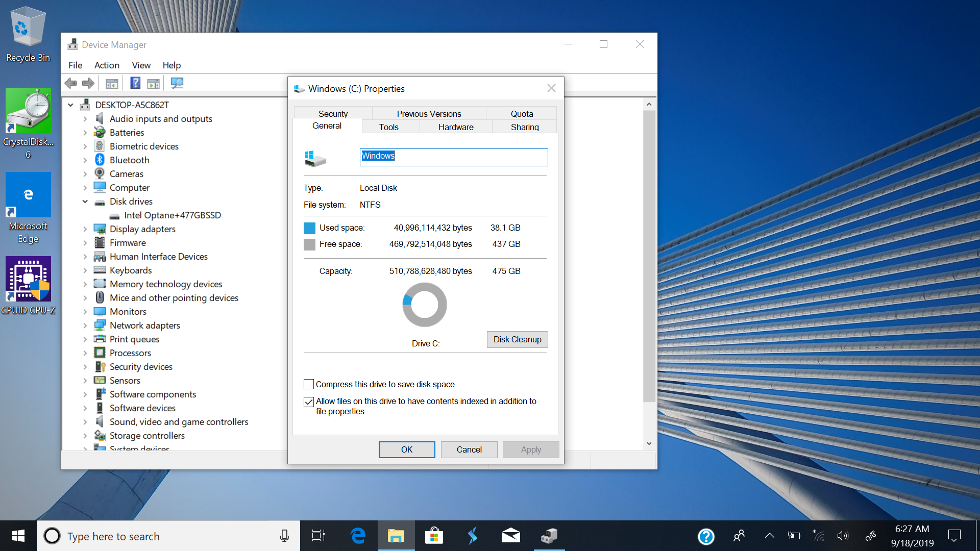
Task: Click the Back arrow in Device Manager toolbar
Action: (71, 83)
